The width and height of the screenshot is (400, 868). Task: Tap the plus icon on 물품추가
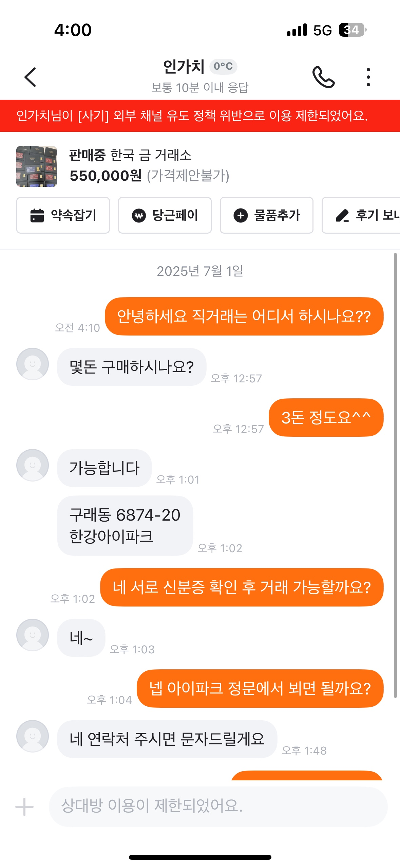(241, 215)
